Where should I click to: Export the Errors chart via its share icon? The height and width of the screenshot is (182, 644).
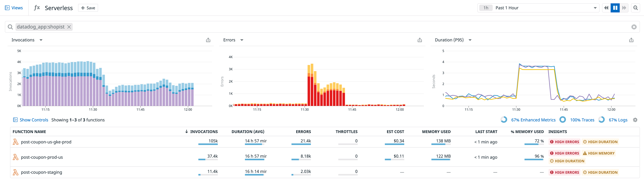[420, 40]
